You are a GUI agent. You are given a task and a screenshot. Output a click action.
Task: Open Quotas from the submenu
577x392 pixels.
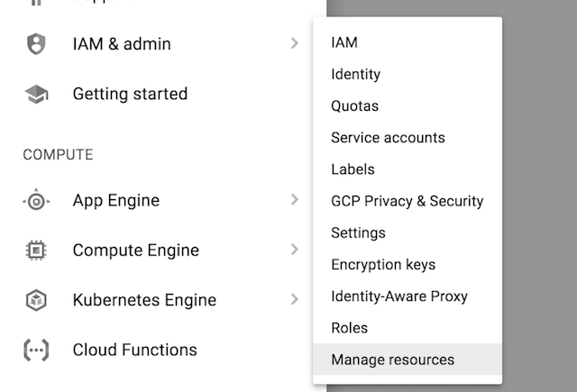pos(408,106)
